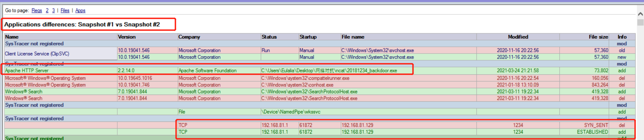Select the Apache HTTP Server row
644x140 pixels.
(x=320, y=71)
